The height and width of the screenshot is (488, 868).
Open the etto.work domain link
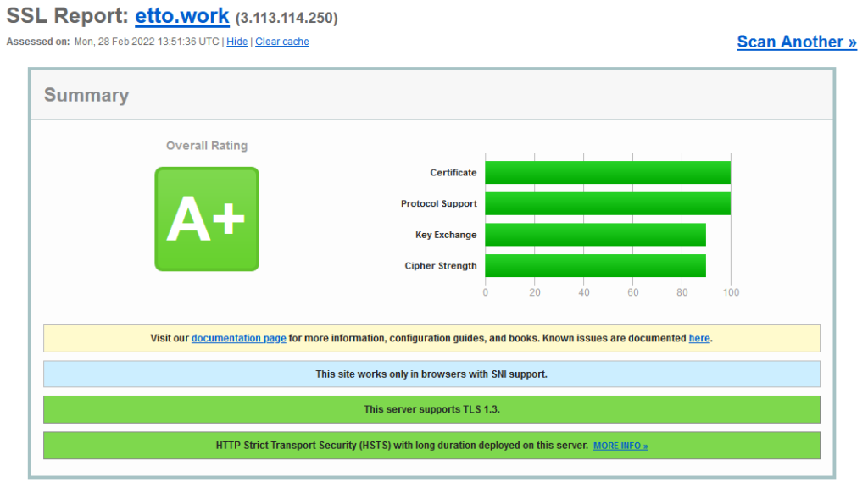coord(181,15)
